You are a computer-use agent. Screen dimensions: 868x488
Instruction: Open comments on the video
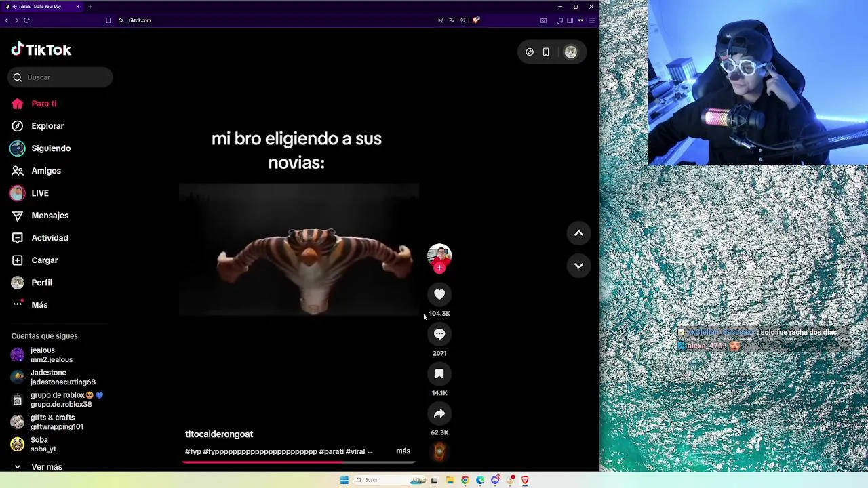coord(439,334)
